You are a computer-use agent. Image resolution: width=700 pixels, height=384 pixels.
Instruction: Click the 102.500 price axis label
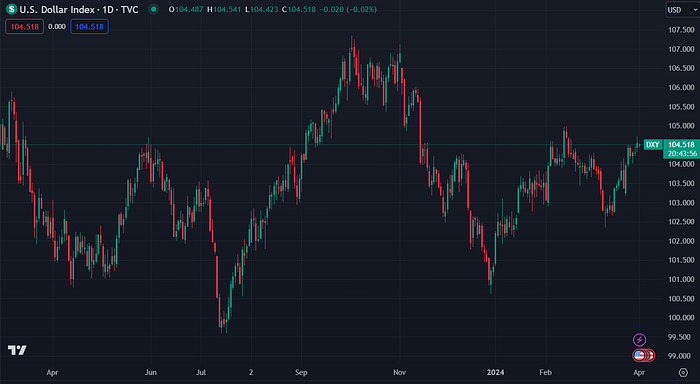click(x=681, y=222)
